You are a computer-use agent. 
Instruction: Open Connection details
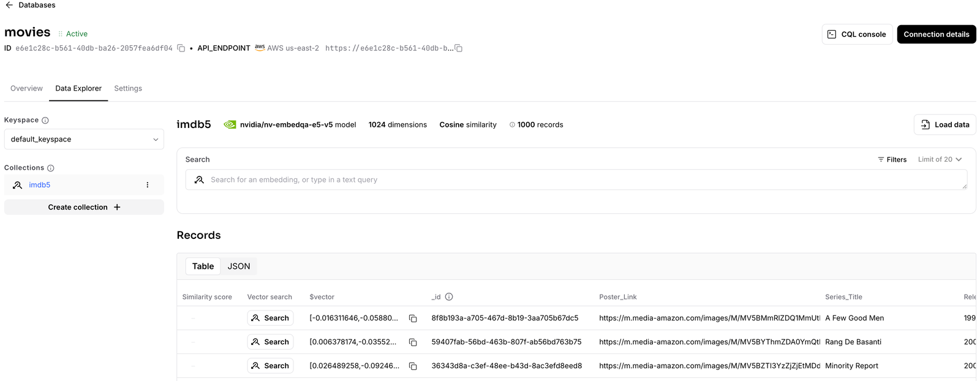[936, 34]
